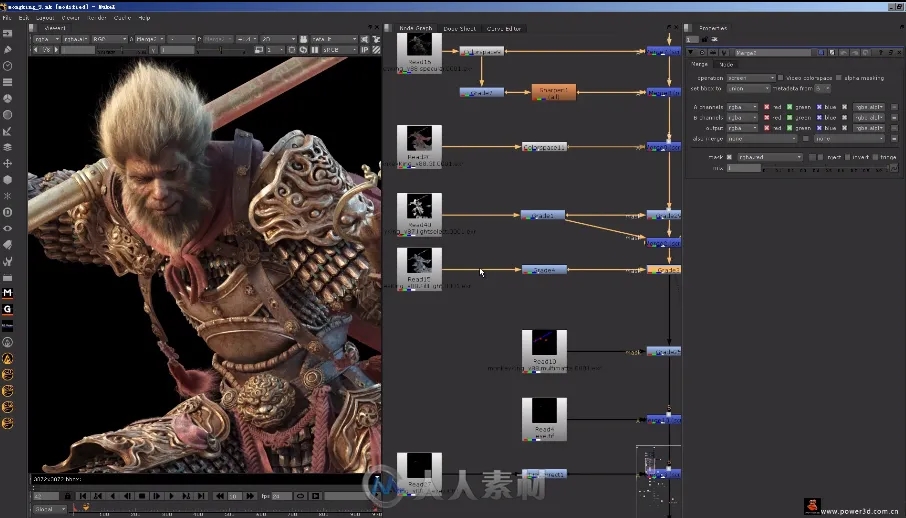Viewport: 906px width, 518px height.
Task: Open the Time nodes clock icon
Action: click(8, 66)
